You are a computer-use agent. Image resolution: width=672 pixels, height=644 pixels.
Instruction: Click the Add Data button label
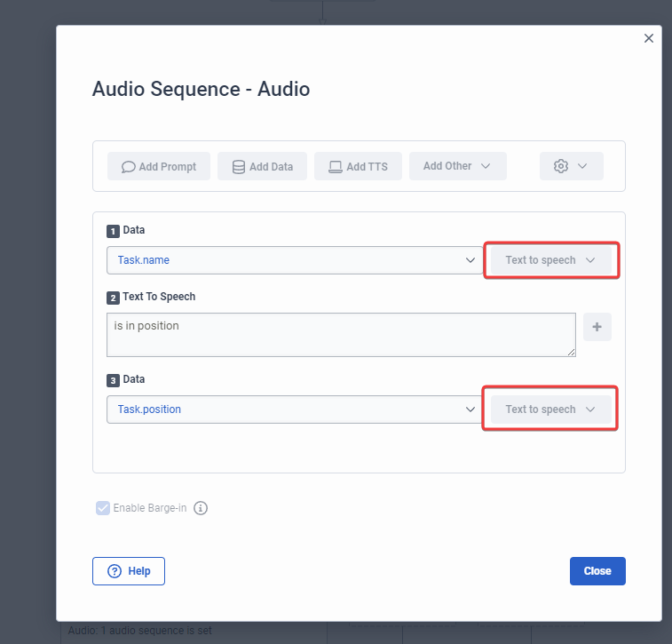271,167
